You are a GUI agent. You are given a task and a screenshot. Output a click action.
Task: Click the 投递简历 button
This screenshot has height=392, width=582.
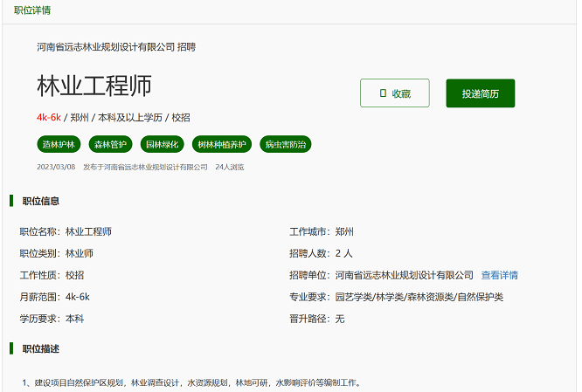coord(480,93)
